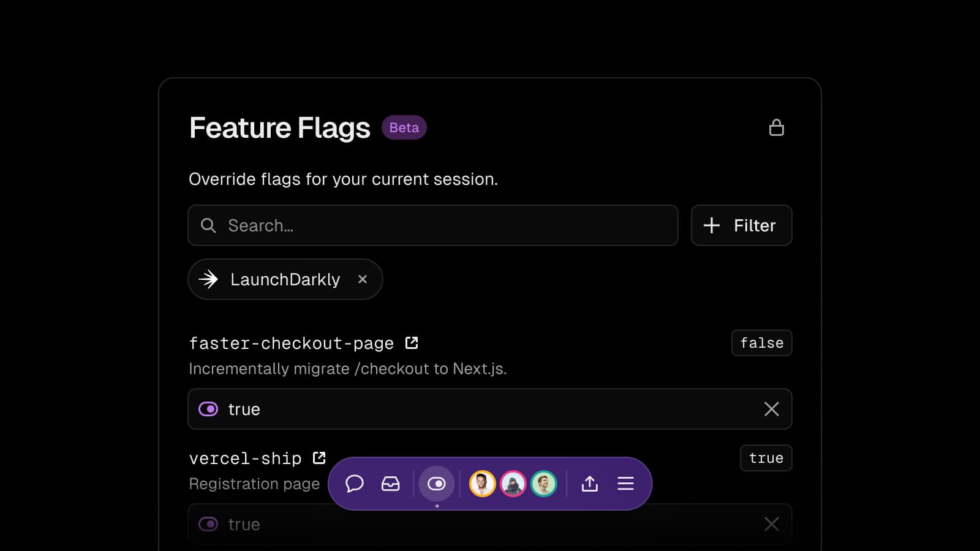Clear the faster-checkout-page override

pos(771,409)
